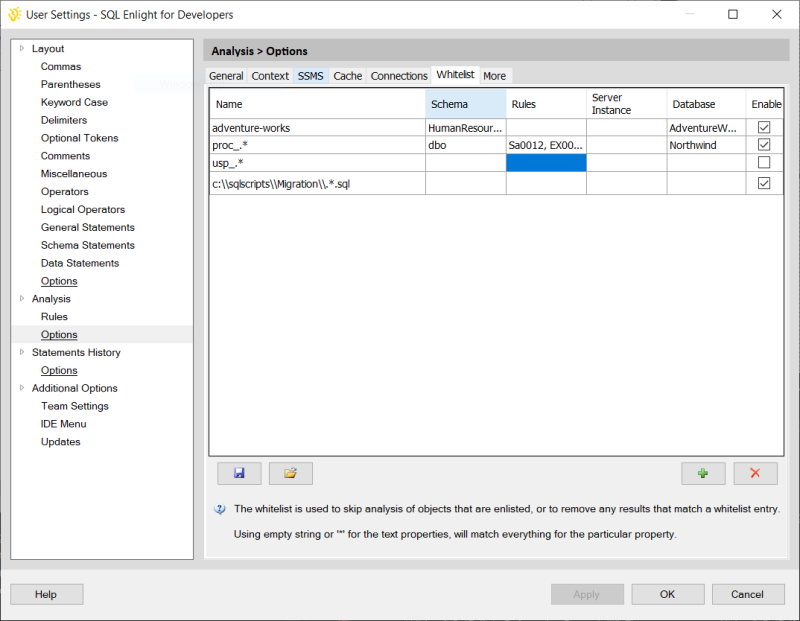
Task: Open Updates settings
Action: pos(61,441)
